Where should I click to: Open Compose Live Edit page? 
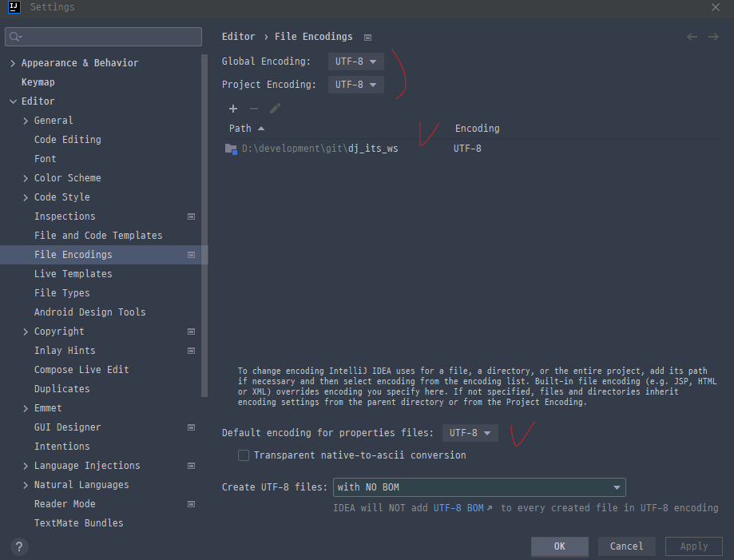[81, 370]
